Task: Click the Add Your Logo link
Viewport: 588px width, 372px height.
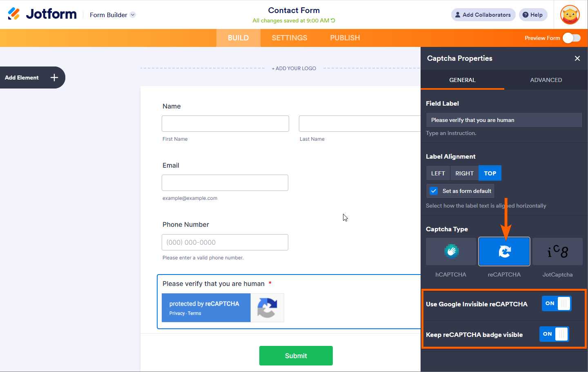Action: 294,69
